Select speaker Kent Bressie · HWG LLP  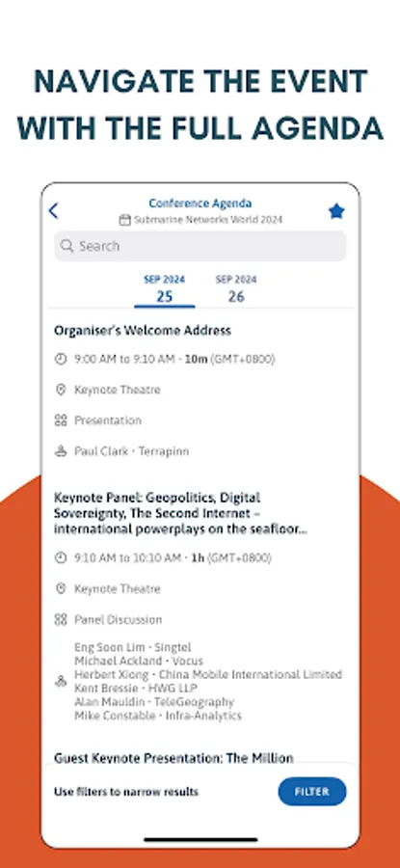[136, 689]
